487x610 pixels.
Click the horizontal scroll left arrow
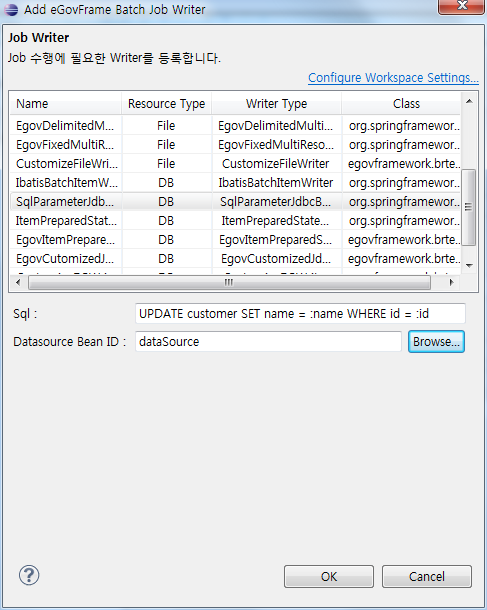tap(18, 282)
